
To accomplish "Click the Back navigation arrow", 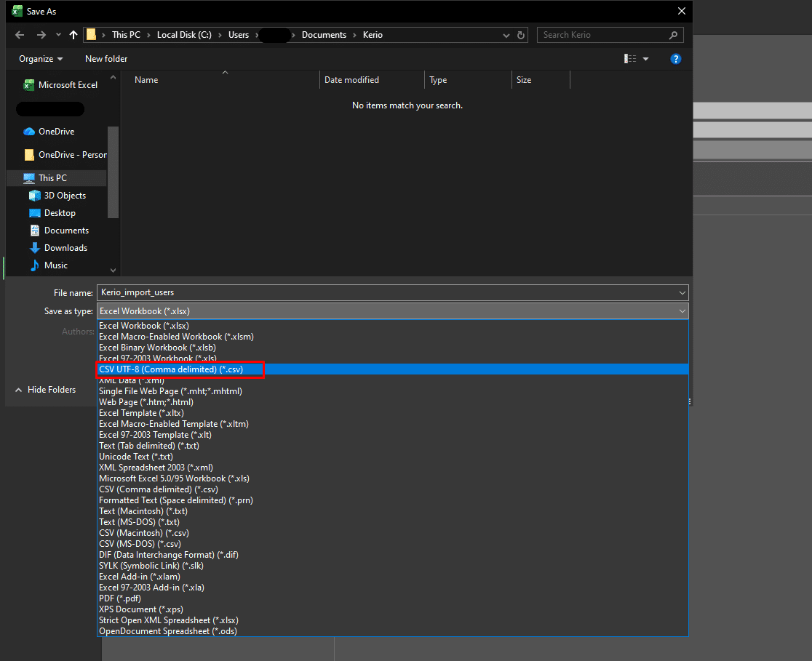I will 20,35.
